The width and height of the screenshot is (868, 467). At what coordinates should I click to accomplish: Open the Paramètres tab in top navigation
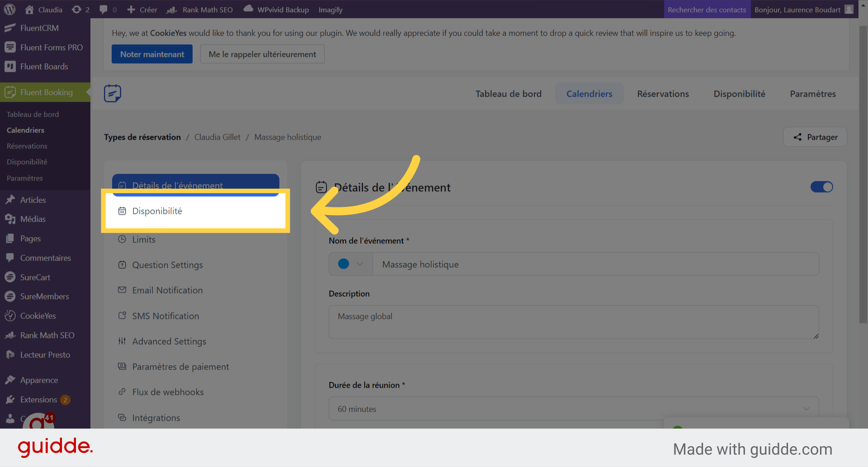[812, 94]
